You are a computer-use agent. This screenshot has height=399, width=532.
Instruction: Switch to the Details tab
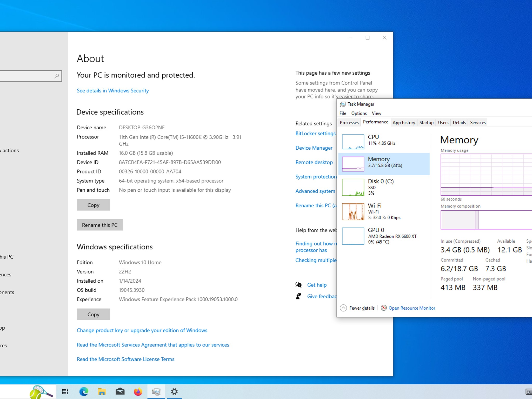pos(459,123)
